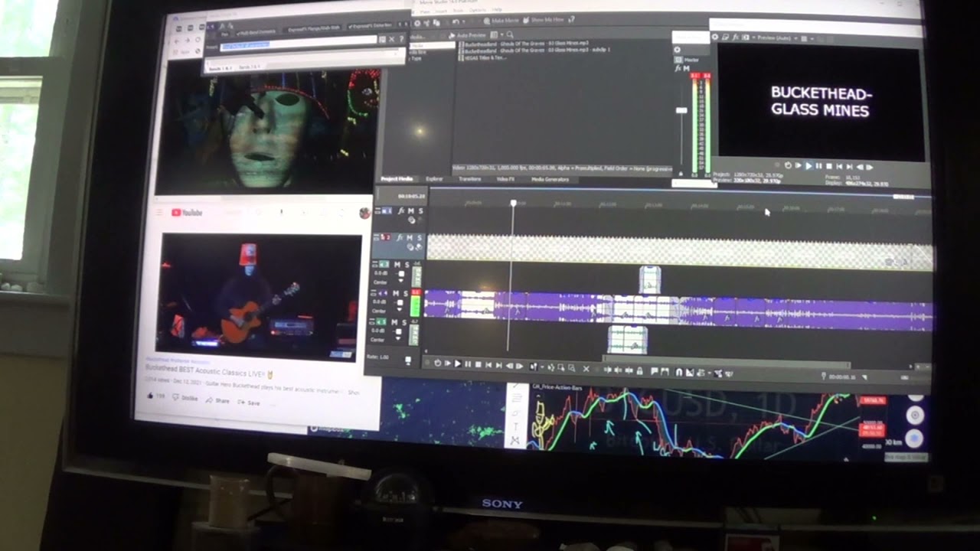Click the Show Me How button
This screenshot has width=980, height=551.
pyautogui.click(x=544, y=21)
